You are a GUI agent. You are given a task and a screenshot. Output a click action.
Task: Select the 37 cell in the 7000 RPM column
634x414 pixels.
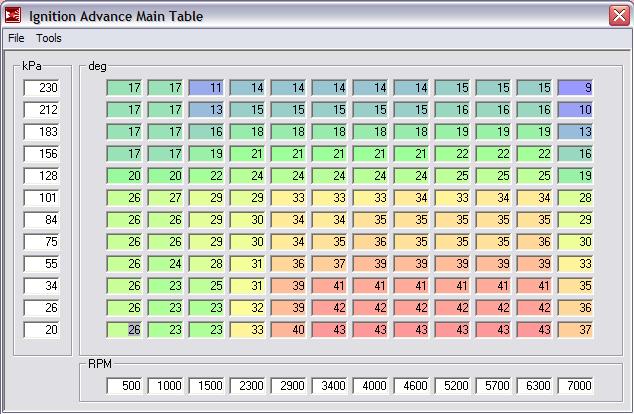click(575, 330)
